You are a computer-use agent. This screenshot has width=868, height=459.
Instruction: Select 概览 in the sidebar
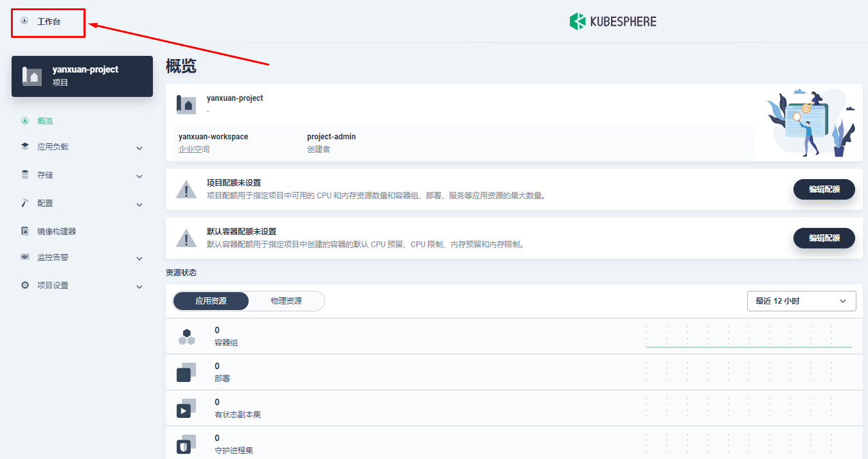45,121
